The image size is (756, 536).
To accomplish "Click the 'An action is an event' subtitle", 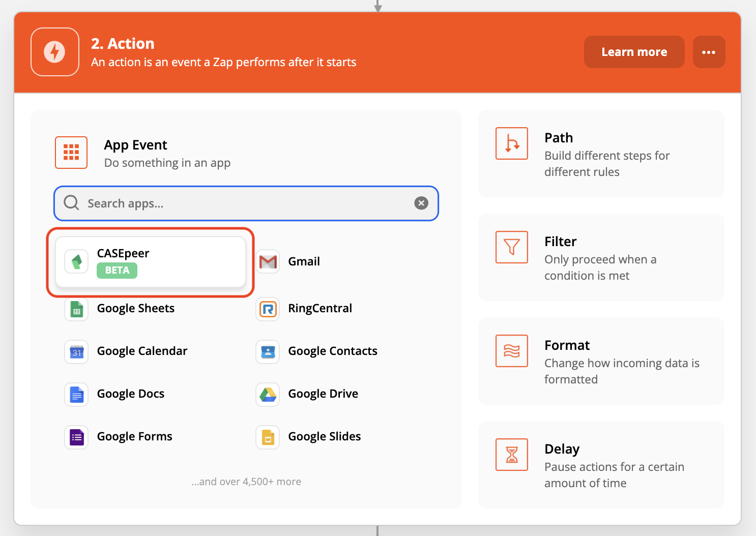I will tap(224, 62).
